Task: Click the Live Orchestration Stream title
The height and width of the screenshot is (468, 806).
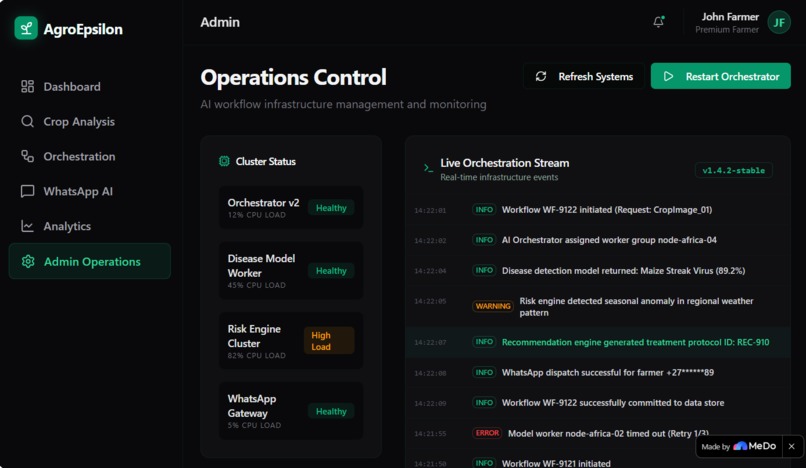Action: [505, 163]
